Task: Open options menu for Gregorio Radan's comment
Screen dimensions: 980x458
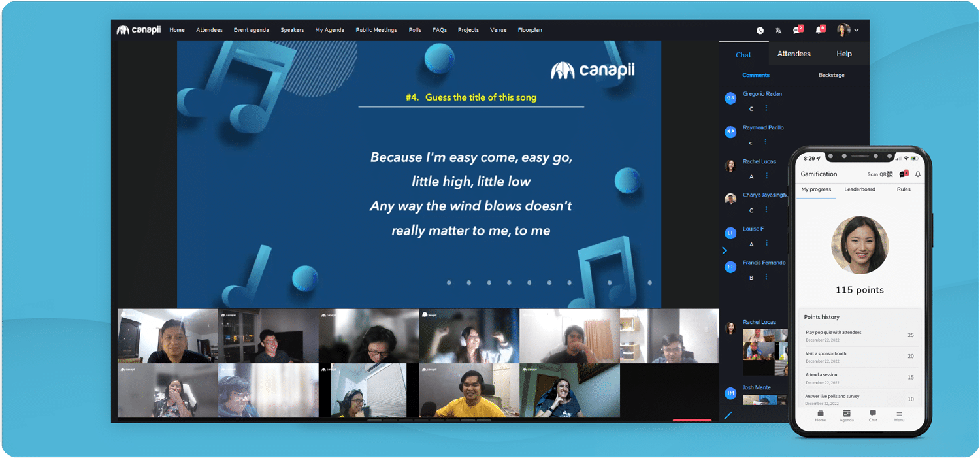Action: [x=766, y=108]
